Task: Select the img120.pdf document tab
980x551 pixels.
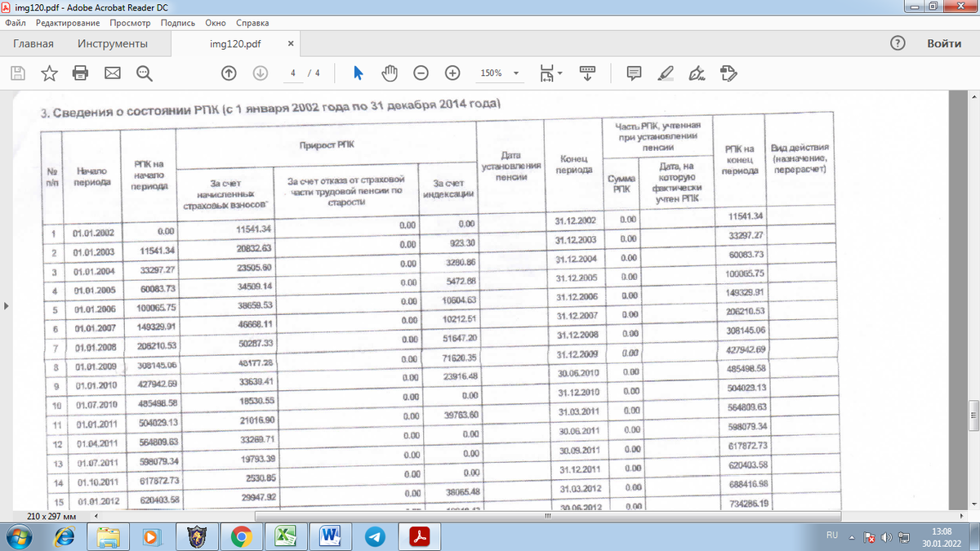Action: coord(236,43)
